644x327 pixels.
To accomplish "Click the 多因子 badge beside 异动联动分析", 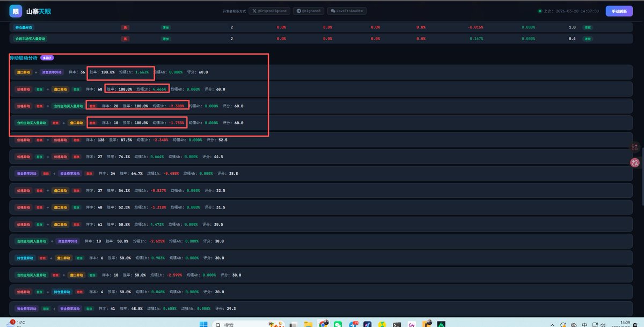I will pos(47,57).
